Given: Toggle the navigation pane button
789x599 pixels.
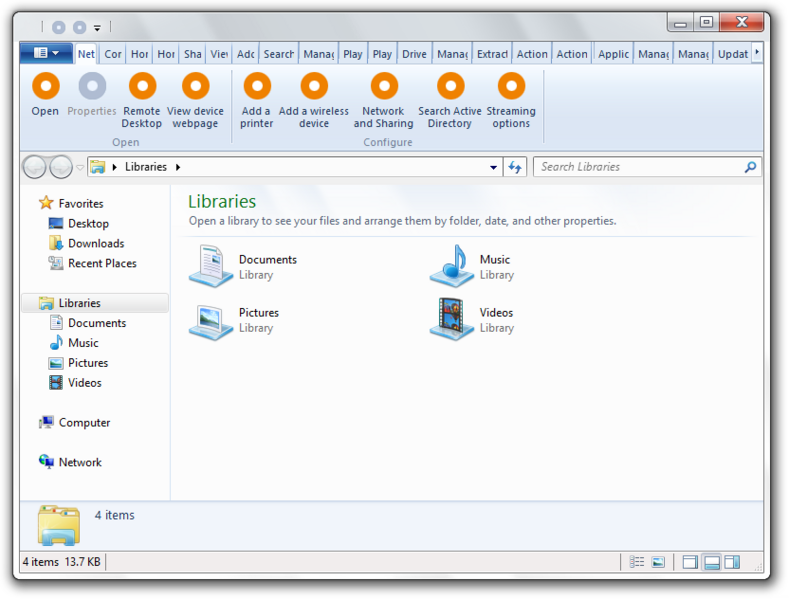Looking at the screenshot, I should pos(690,562).
